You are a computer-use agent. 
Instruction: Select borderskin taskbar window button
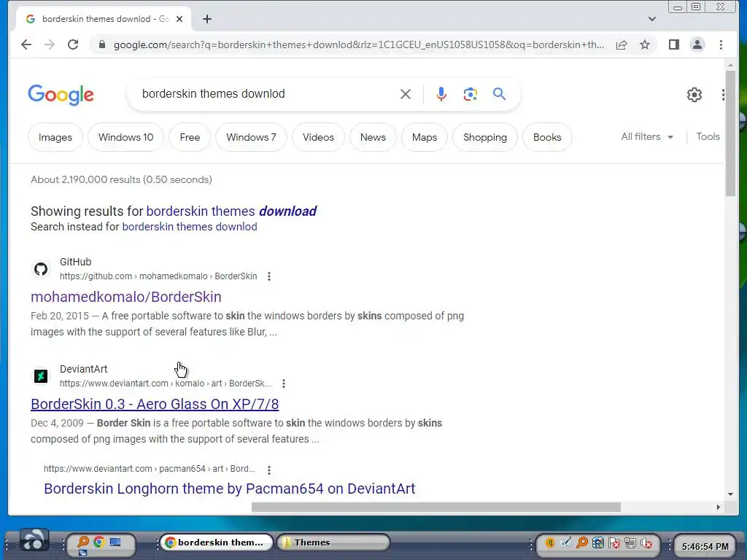tap(216, 542)
